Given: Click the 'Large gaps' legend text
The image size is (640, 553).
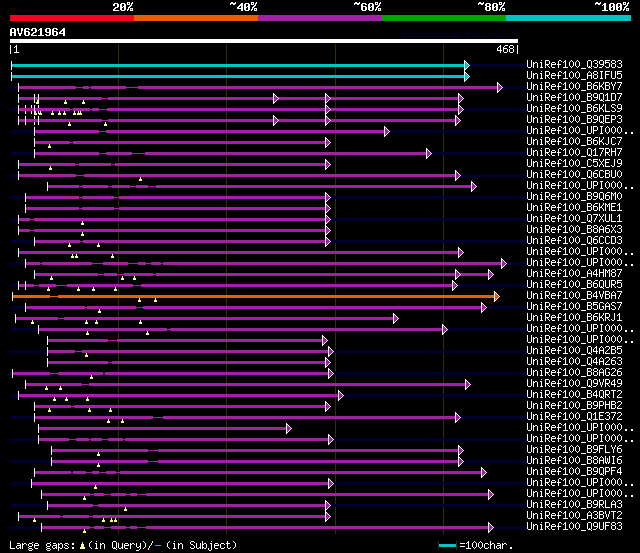Looking at the screenshot, I should point(42,545).
